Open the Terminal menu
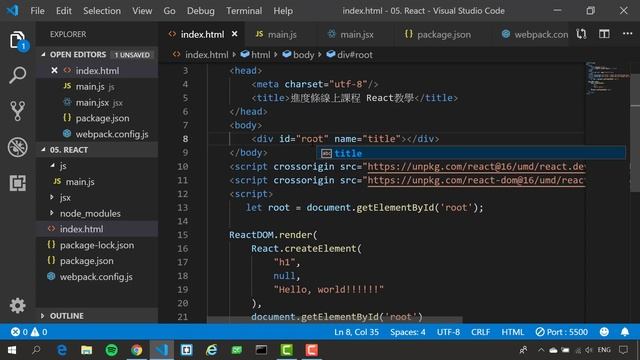The height and width of the screenshot is (360, 640). coord(244,11)
